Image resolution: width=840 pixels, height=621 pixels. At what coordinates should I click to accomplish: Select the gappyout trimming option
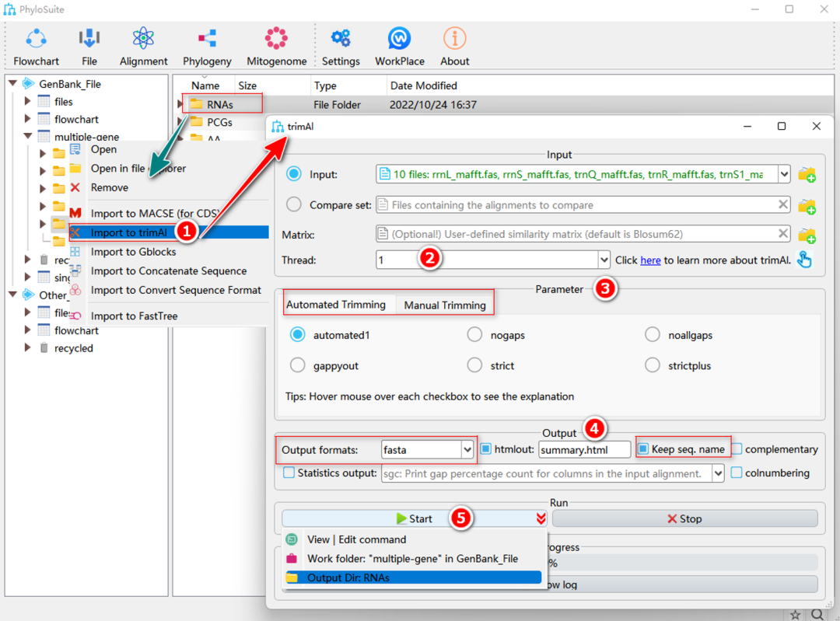(297, 365)
